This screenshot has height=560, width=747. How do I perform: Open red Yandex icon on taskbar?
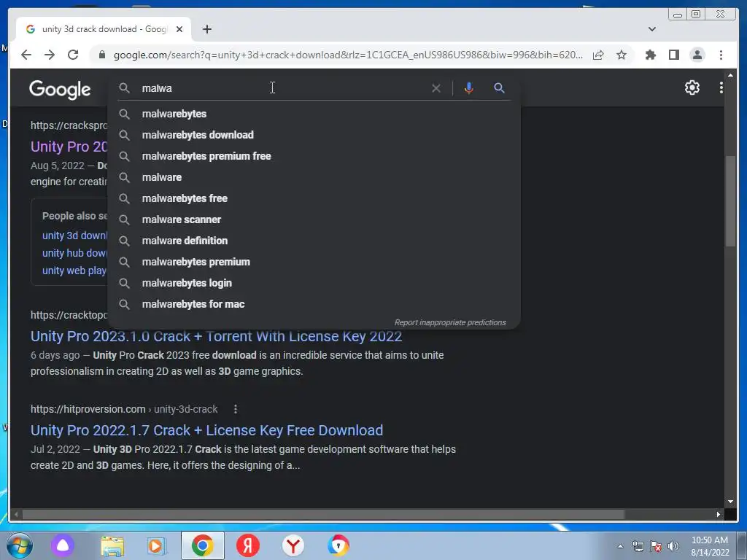pos(248,545)
